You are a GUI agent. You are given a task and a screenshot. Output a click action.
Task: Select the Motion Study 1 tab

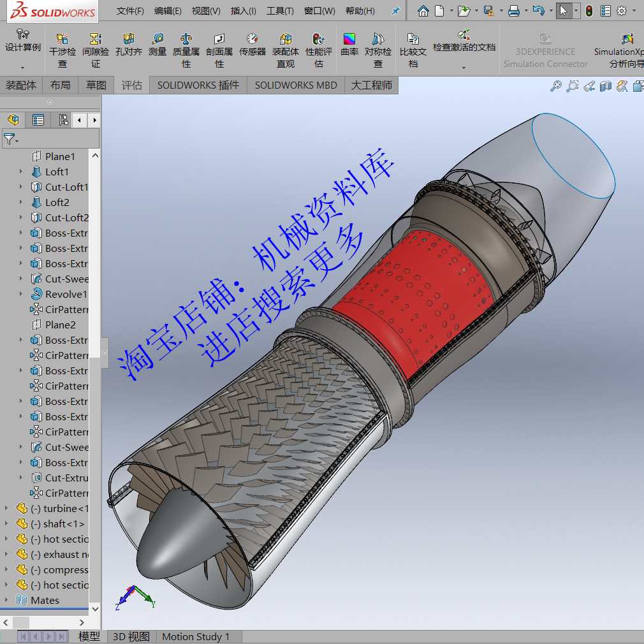click(196, 636)
